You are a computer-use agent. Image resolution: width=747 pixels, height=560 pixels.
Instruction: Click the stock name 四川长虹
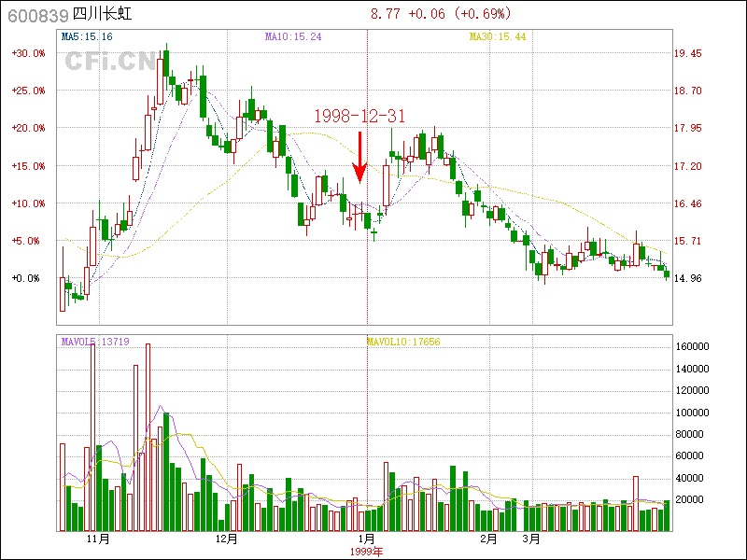pos(102,14)
